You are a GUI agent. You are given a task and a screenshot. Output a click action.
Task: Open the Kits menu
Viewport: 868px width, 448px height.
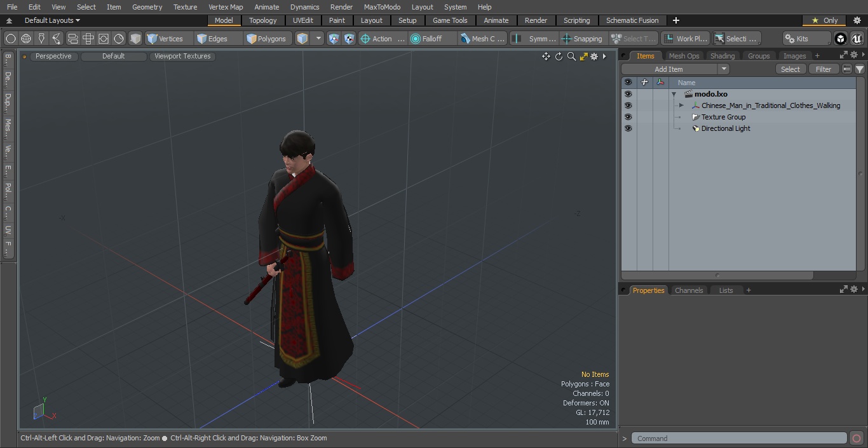[806, 39]
